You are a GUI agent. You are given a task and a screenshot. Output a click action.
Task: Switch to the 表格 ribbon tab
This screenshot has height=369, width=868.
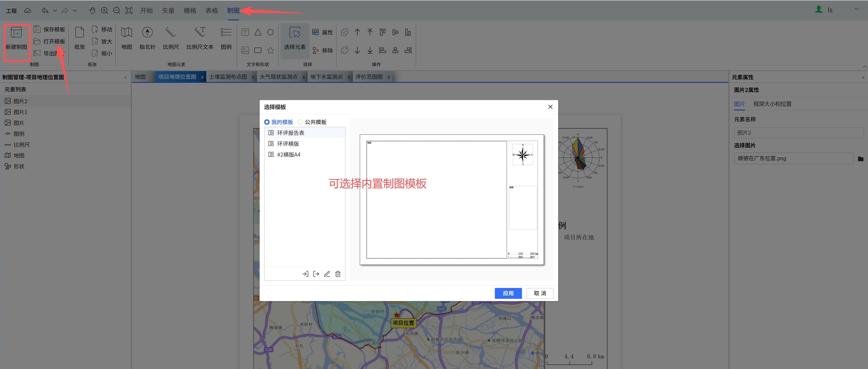tap(212, 10)
